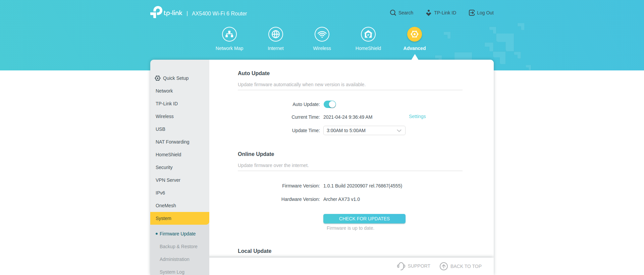This screenshot has height=275, width=644.
Task: Expand the NAT Forwarding sidebar section
Action: point(172,142)
